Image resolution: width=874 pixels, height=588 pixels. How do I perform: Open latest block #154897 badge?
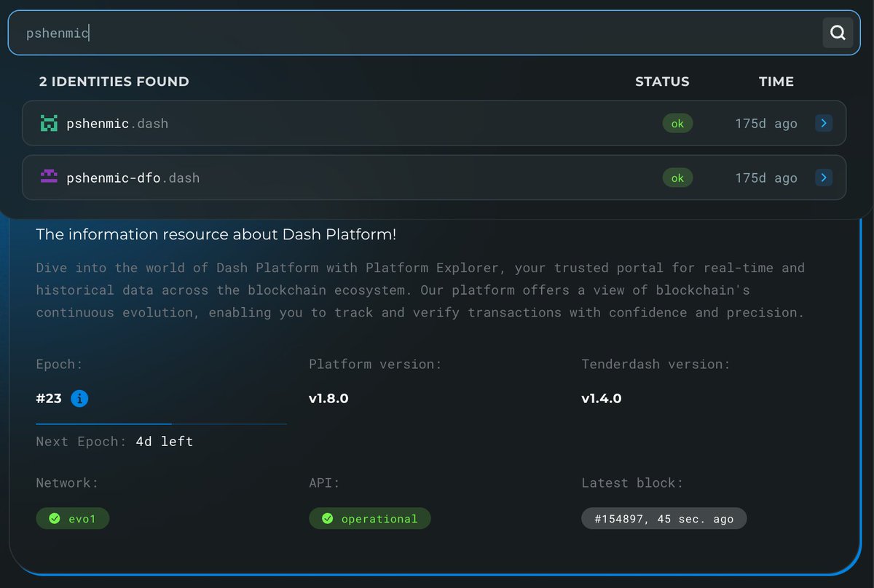point(664,518)
